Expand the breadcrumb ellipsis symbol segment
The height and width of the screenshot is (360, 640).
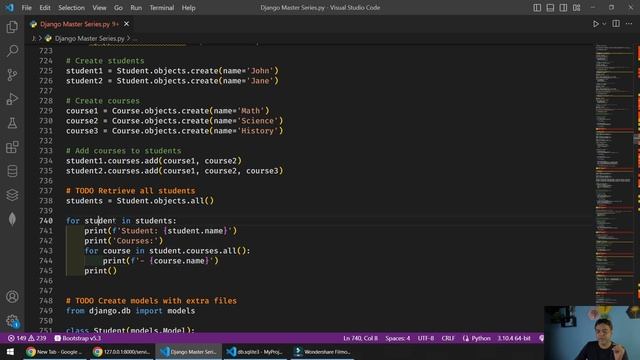(135, 38)
